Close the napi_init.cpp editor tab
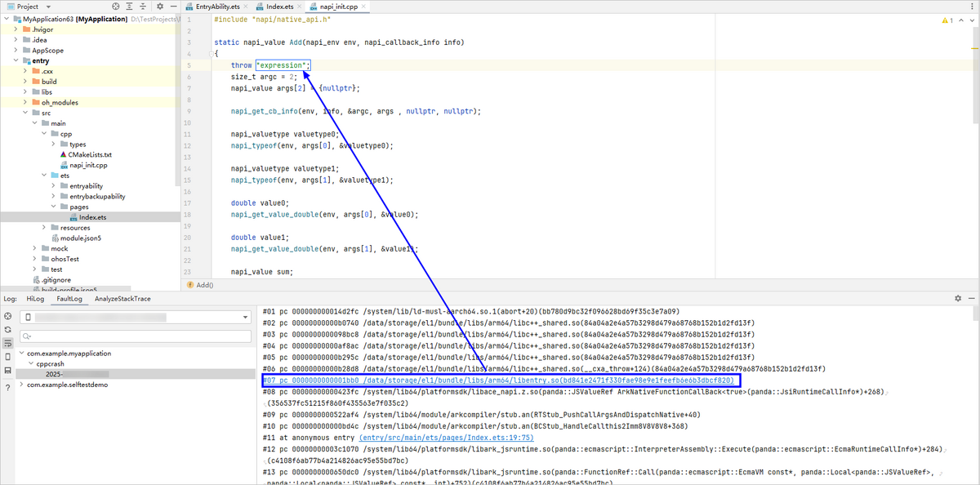The height and width of the screenshot is (485, 980). pos(362,7)
